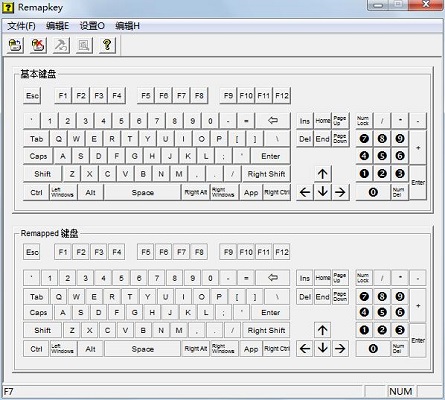Screen dimensions: 445x400
Task: Open the 编辑H menu
Action: 127,26
